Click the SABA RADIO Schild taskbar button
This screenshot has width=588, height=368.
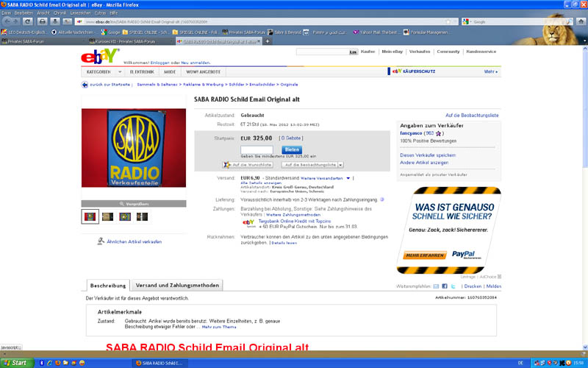159,363
